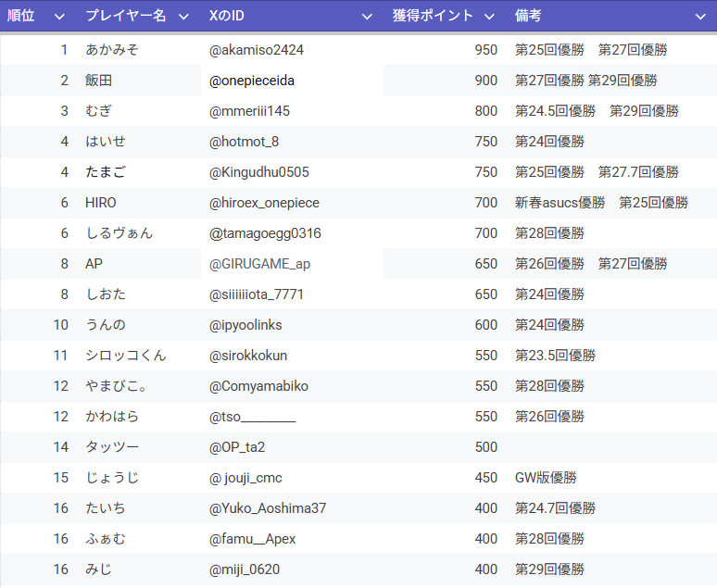Click the note 第25回優勝 第27.7回優勝
Image resolution: width=717 pixels, height=588 pixels.
pos(597,172)
